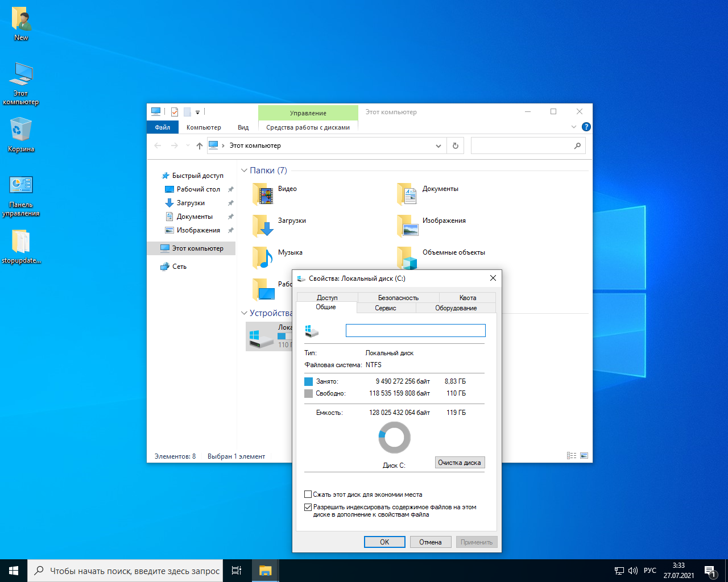The width and height of the screenshot is (728, 582).
Task: Enable compress this disk checkbox
Action: 308,494
